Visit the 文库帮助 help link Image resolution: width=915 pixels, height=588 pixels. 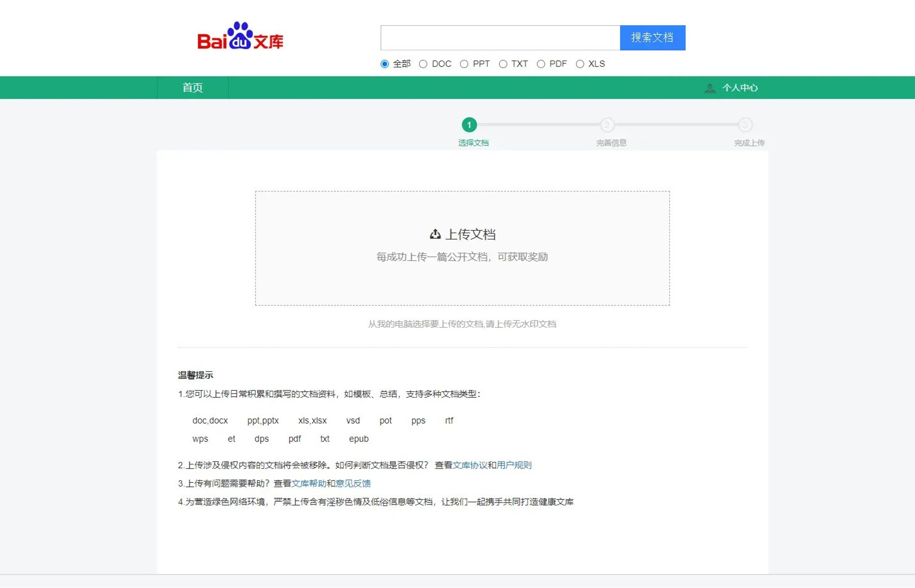pos(309,483)
